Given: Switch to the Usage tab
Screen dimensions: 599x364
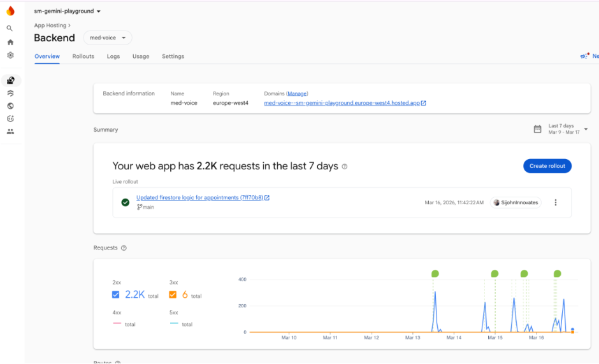Looking at the screenshot, I should click(141, 57).
